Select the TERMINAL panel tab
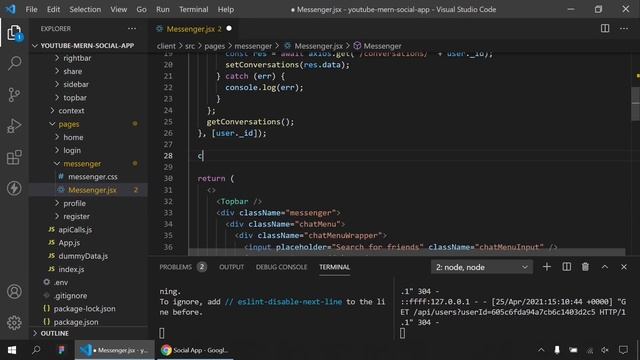The width and height of the screenshot is (640, 360). click(x=334, y=267)
